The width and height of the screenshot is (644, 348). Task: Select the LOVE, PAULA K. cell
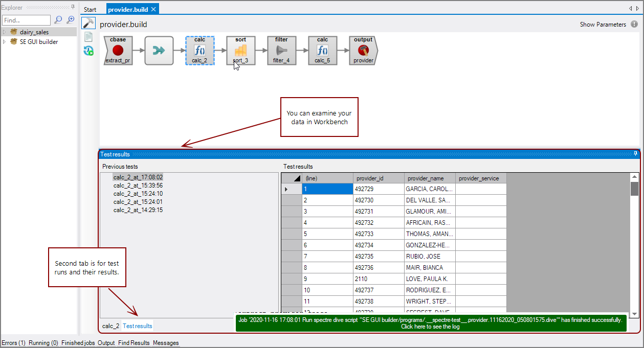(430, 279)
